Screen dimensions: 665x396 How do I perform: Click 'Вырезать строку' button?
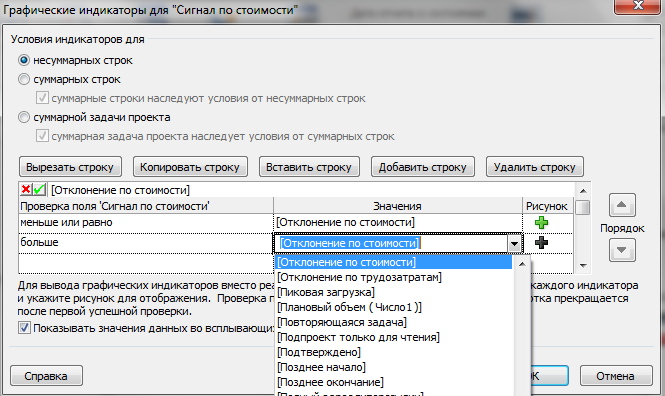tap(70, 167)
